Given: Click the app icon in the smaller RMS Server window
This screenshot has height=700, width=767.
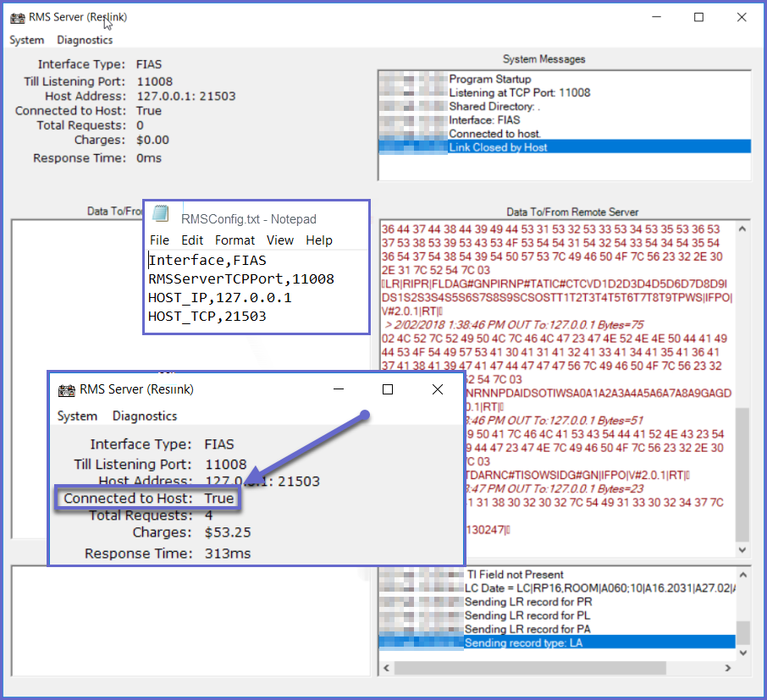Looking at the screenshot, I should 65,390.
